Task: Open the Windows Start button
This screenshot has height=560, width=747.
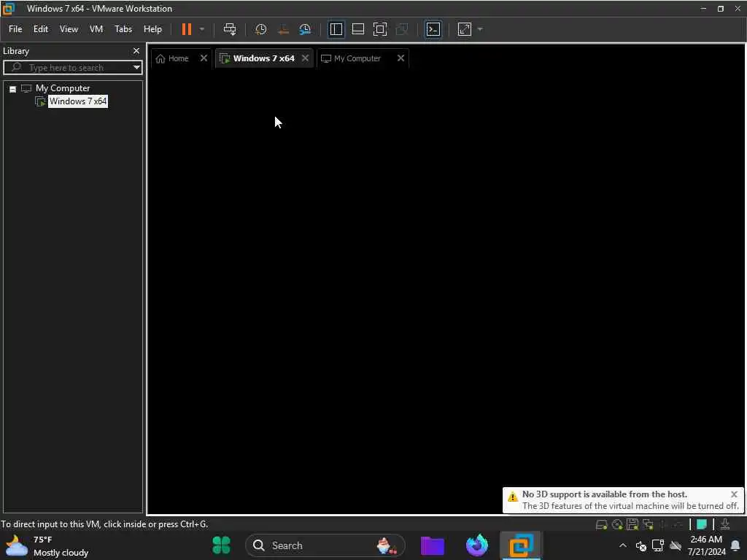Action: point(222,545)
